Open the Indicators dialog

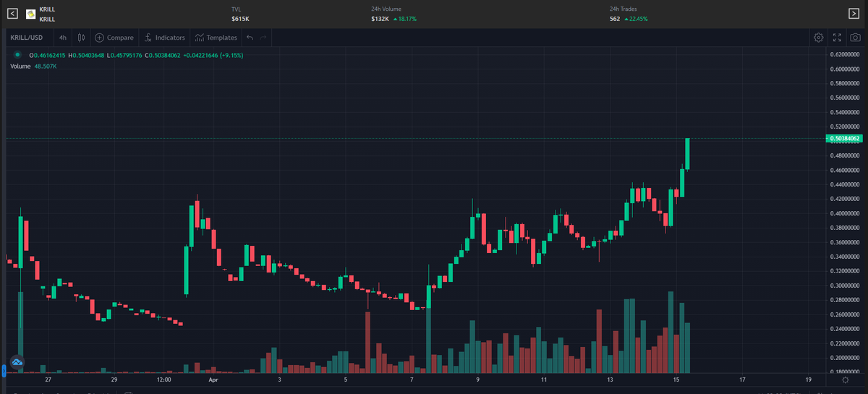coord(163,38)
